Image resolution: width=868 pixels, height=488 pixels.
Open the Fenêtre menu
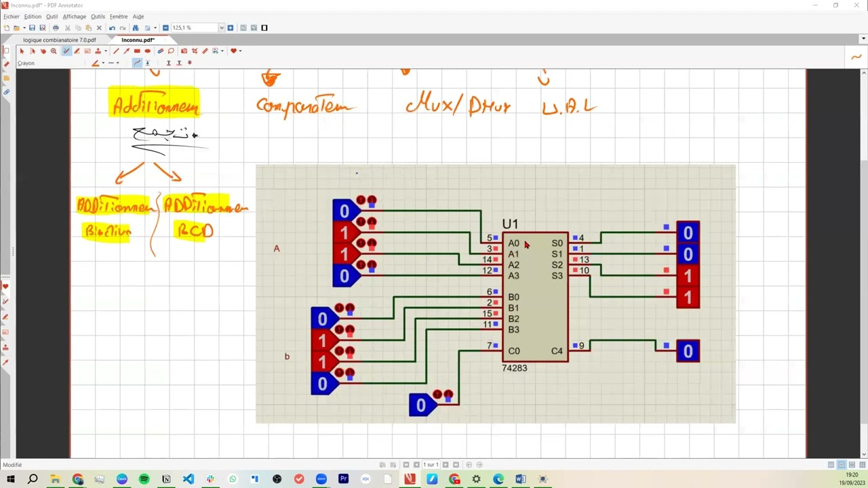coord(119,16)
